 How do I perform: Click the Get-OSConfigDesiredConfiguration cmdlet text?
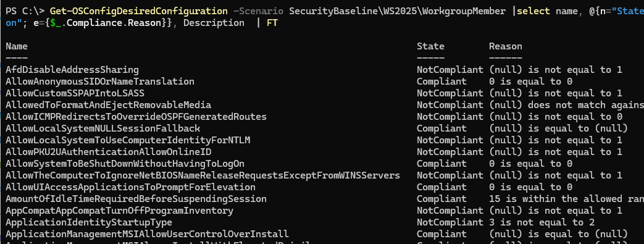(139, 11)
